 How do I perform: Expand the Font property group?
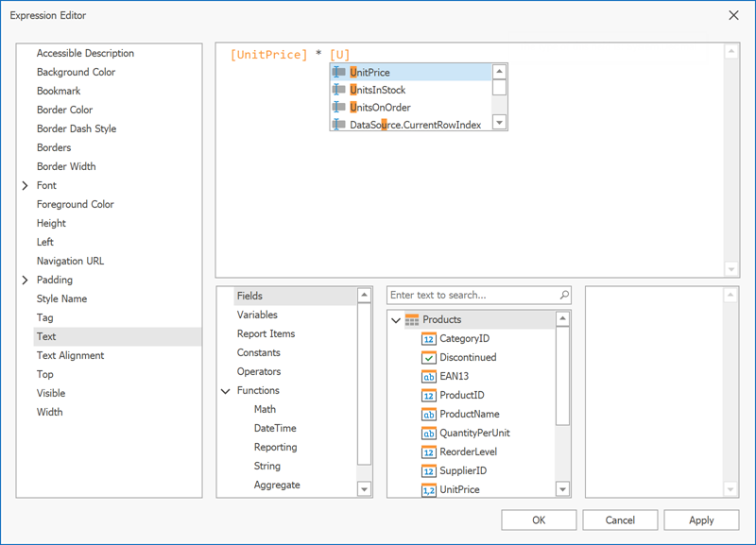pos(26,186)
